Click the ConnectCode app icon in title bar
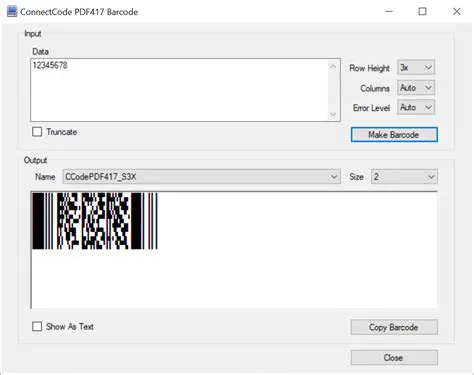 pos(12,12)
